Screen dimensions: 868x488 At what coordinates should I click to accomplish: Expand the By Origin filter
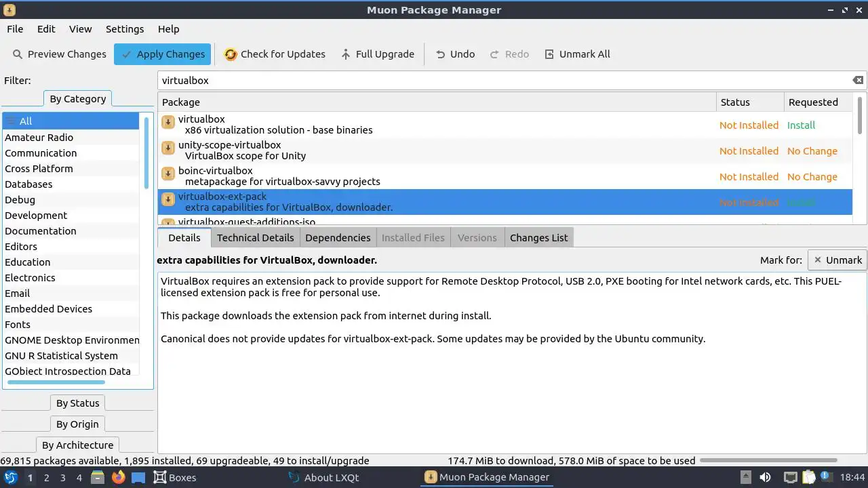78,424
